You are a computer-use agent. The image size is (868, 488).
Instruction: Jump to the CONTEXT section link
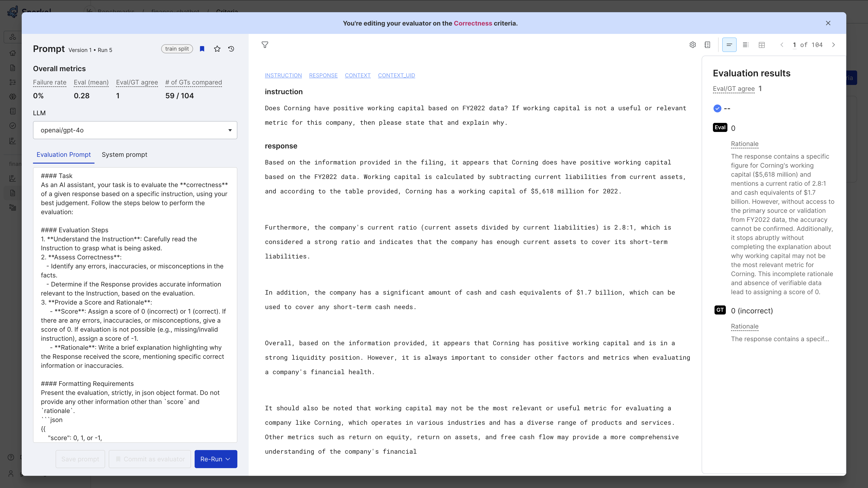click(358, 75)
